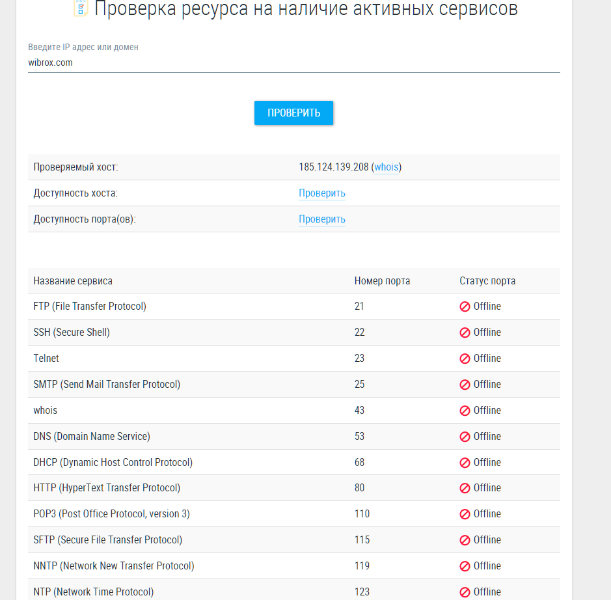The image size is (611, 600).
Task: Open the whois link next to the IP
Action: [386, 167]
